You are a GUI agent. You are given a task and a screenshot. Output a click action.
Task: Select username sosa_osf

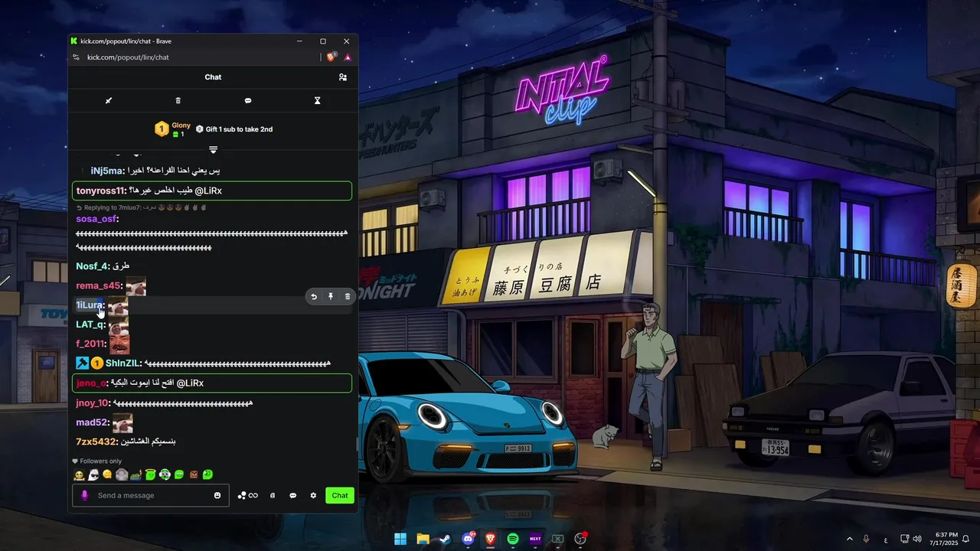click(x=96, y=219)
